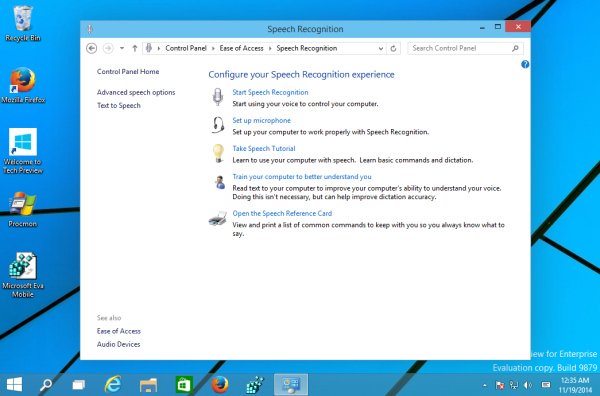The height and width of the screenshot is (396, 600).
Task: Expand the chevron after Ease of Access breadcrumb
Action: click(x=270, y=48)
